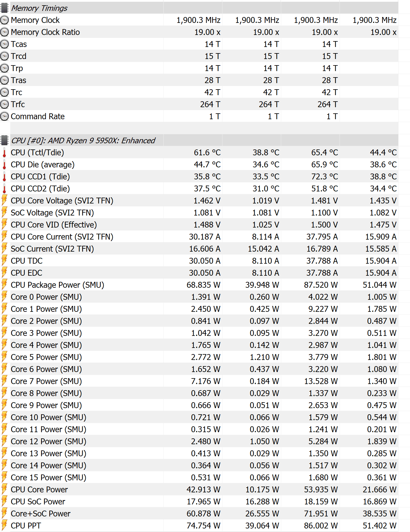Viewport: 410px width, 532px height.
Task: Click the lightning icon for SoC Current
Action: [4, 248]
